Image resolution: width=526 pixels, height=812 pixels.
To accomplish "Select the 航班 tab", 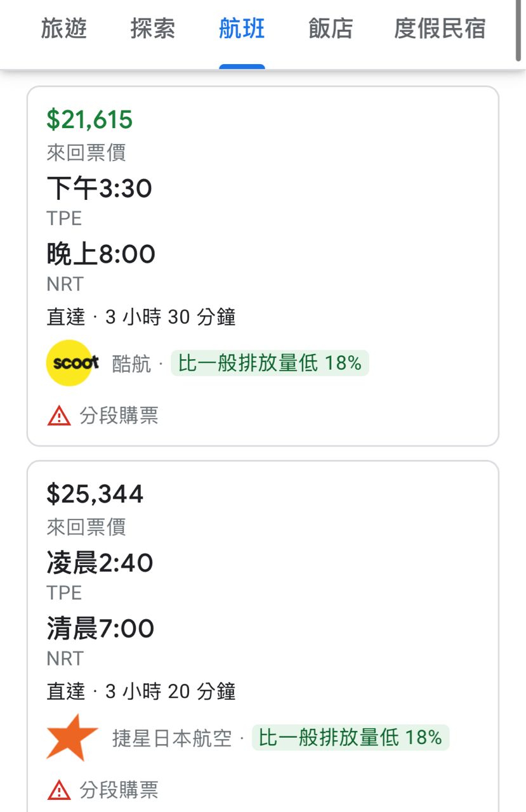I will coord(242,29).
